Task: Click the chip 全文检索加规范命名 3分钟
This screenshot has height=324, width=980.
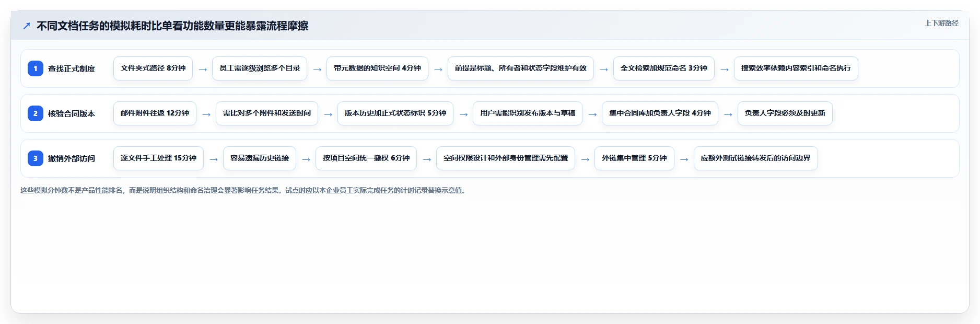Action: [664, 68]
